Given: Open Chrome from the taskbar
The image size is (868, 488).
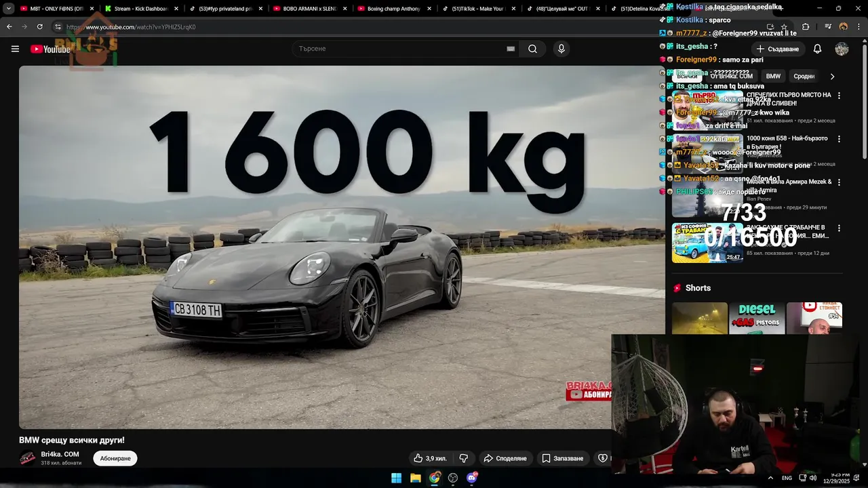Looking at the screenshot, I should 434,478.
